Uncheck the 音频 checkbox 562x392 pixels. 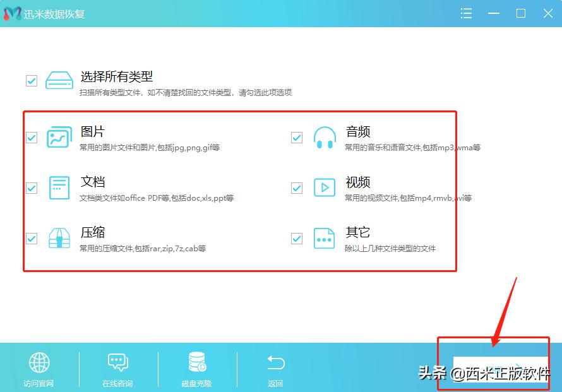click(x=297, y=137)
